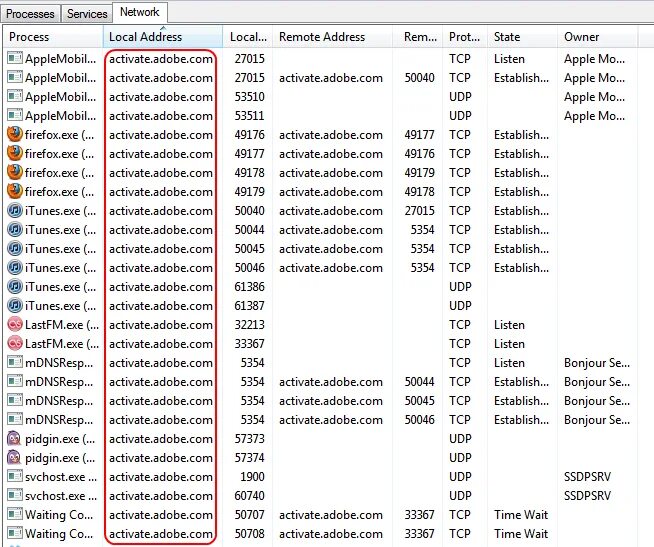Click mDNSResp icon with remote port 50046
This screenshot has width=654, height=547.
(x=15, y=419)
